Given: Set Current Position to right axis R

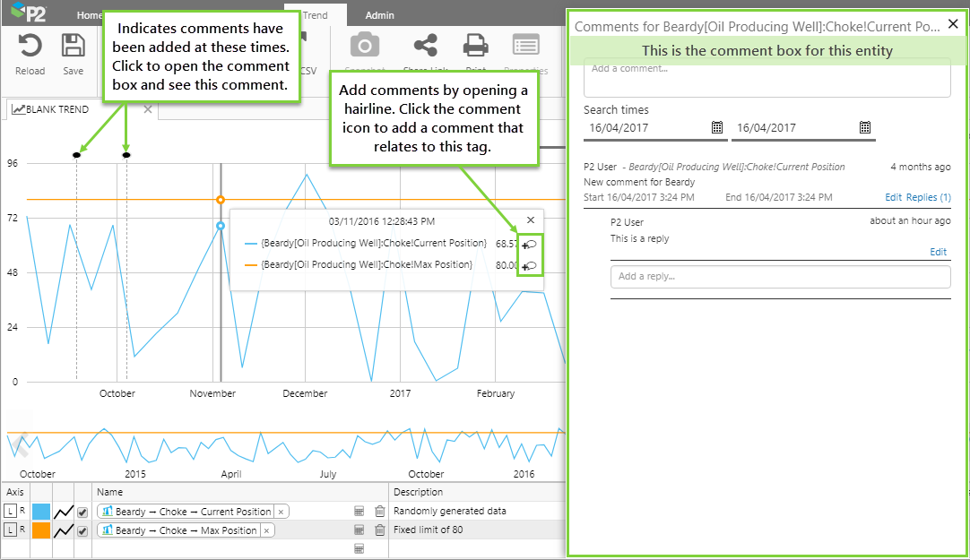Looking at the screenshot, I should click(23, 511).
